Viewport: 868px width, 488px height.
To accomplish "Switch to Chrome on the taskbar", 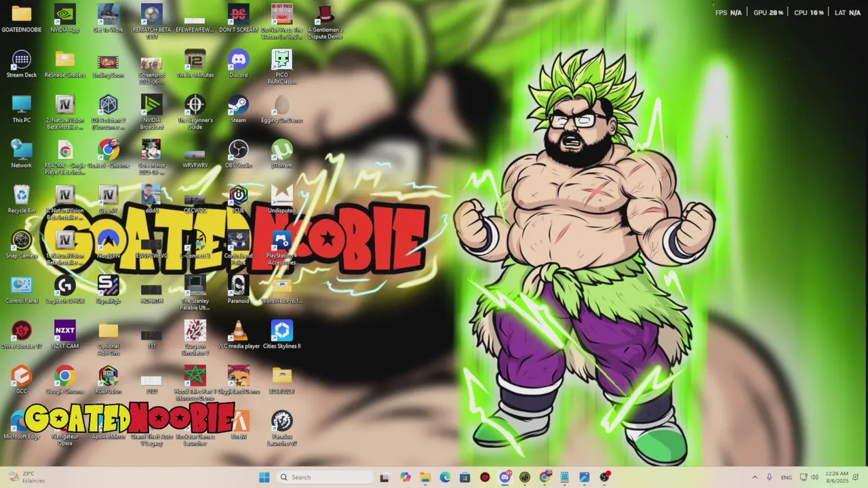I will coord(545,477).
